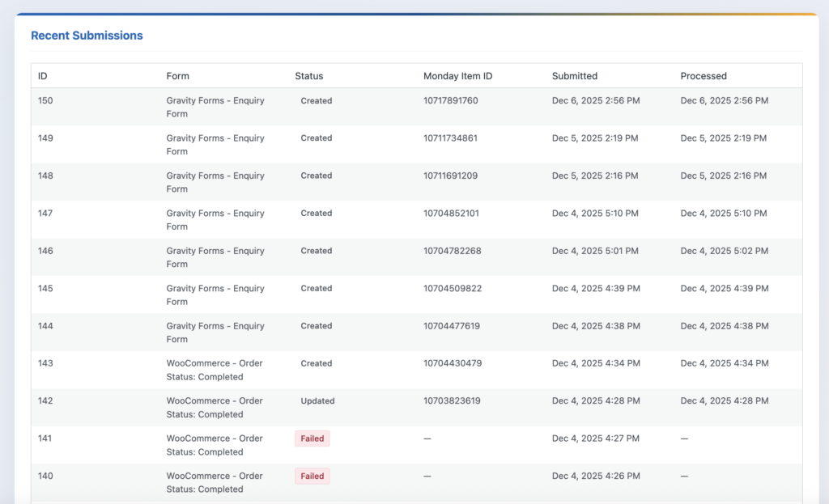Select Monday item ID 10717891760
Viewport: 829px width, 504px height.
tap(450, 101)
